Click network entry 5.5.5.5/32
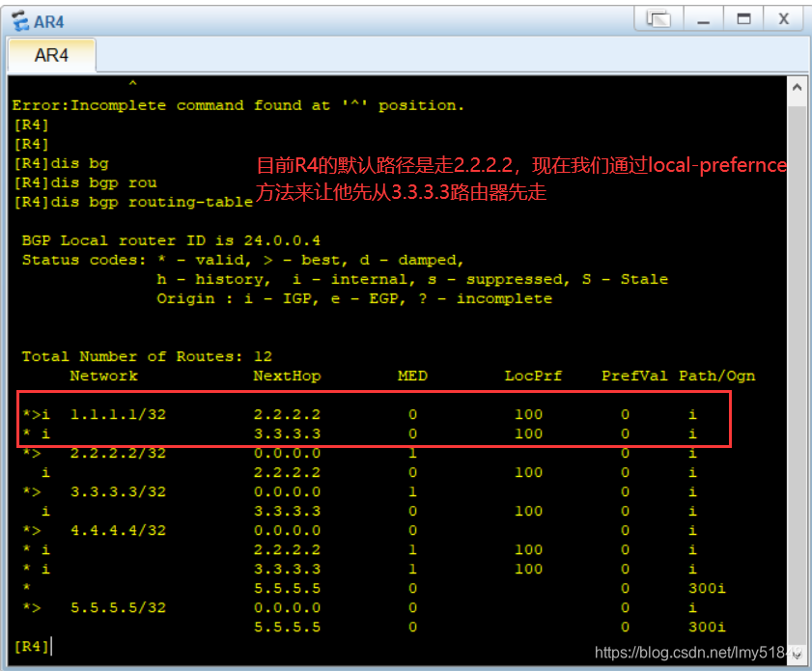812x671 pixels. pyautogui.click(x=118, y=607)
